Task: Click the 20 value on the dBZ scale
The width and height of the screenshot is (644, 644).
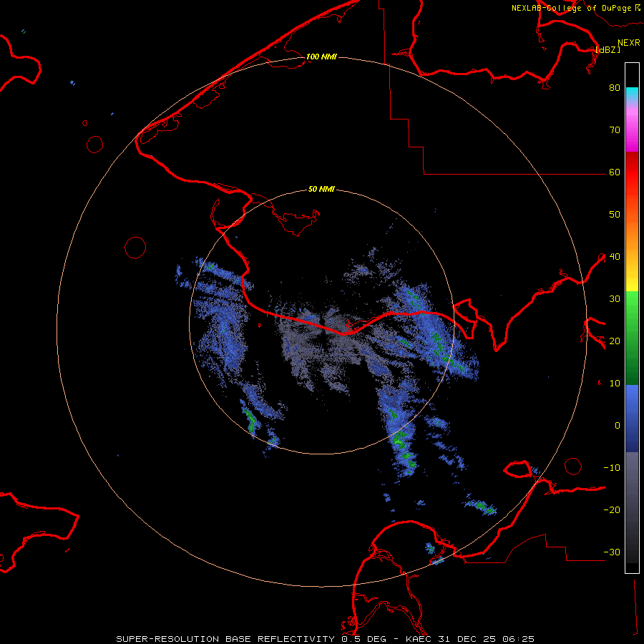Action: (x=615, y=341)
